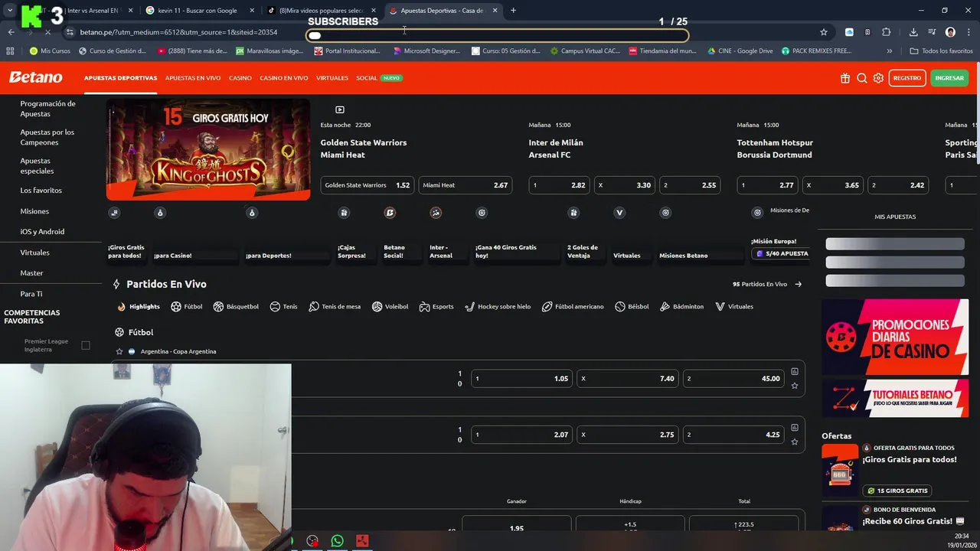Click the video stream icon above Golden State Warriors
Image resolution: width=980 pixels, height=551 pixels.
tap(340, 109)
